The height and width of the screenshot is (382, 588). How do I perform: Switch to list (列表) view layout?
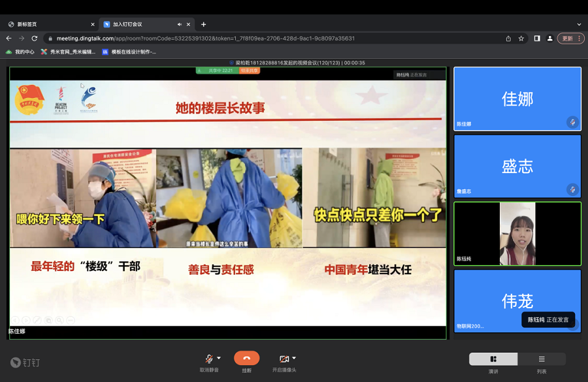[542, 359]
